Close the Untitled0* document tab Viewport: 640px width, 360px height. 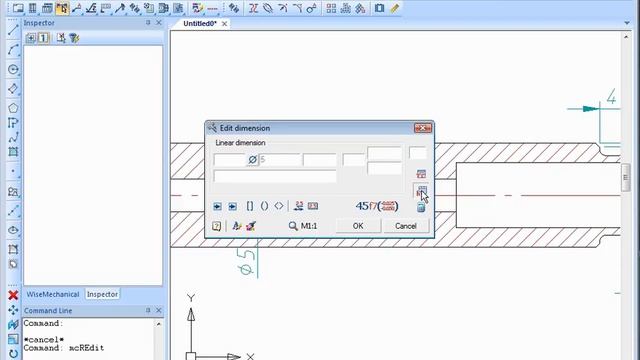pyautogui.click(x=224, y=24)
